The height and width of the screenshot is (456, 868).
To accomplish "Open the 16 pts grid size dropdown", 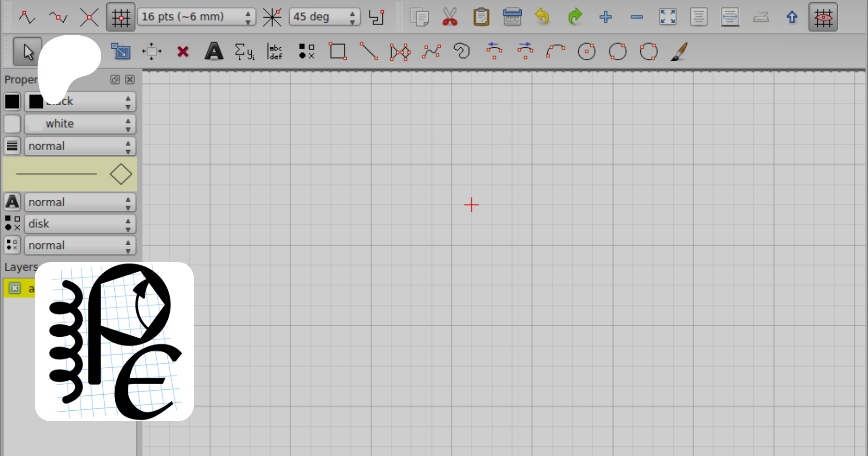I will click(x=196, y=17).
